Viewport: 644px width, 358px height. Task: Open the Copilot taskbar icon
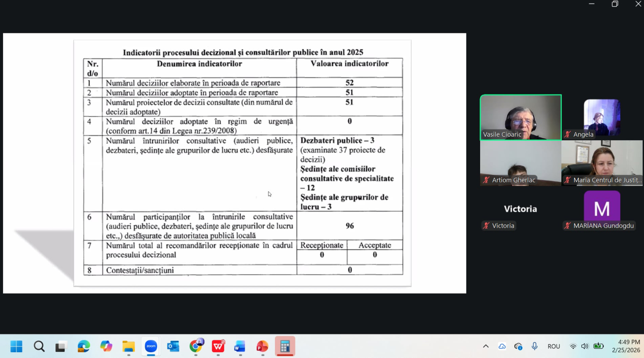pyautogui.click(x=106, y=346)
